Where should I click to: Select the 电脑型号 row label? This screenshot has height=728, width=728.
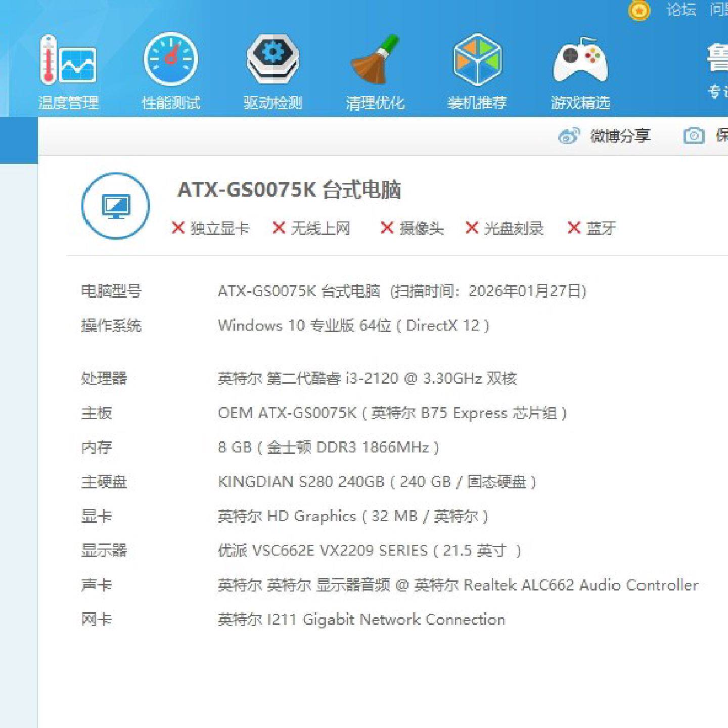coord(111,291)
